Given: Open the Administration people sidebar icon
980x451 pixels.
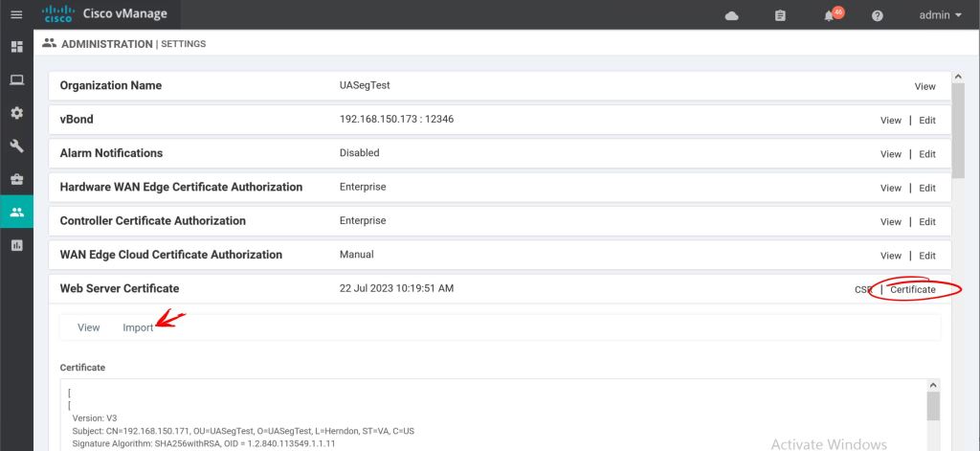Looking at the screenshot, I should (x=16, y=212).
